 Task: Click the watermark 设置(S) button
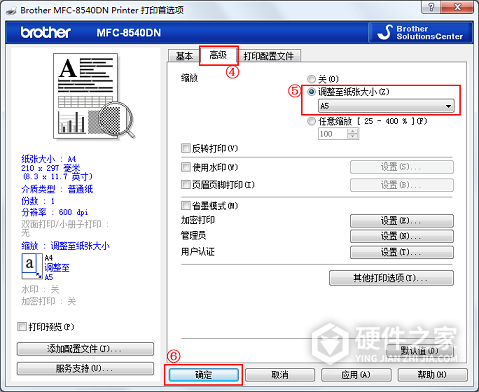(x=402, y=167)
